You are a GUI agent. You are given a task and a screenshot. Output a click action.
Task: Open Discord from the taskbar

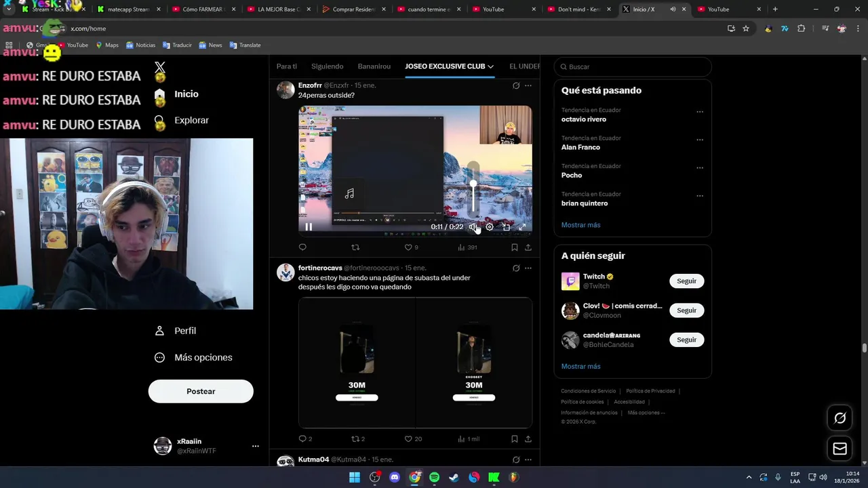395,477
